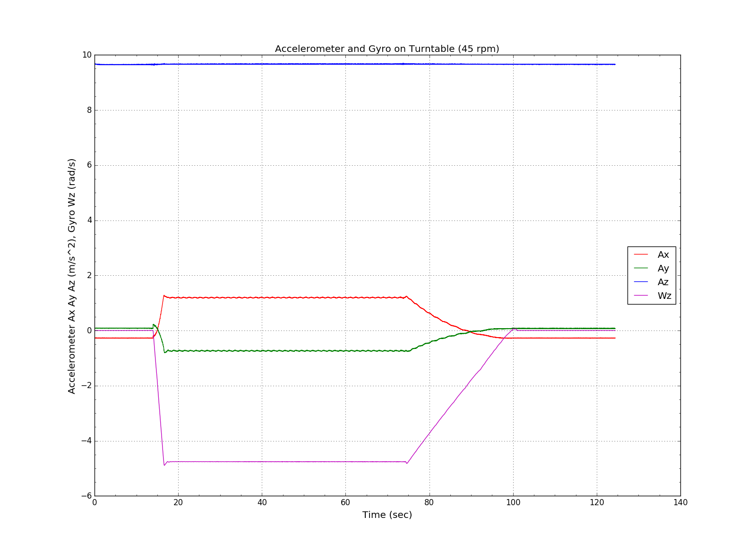
Task: Click the y-axis tick label "10"
Action: 86,55
